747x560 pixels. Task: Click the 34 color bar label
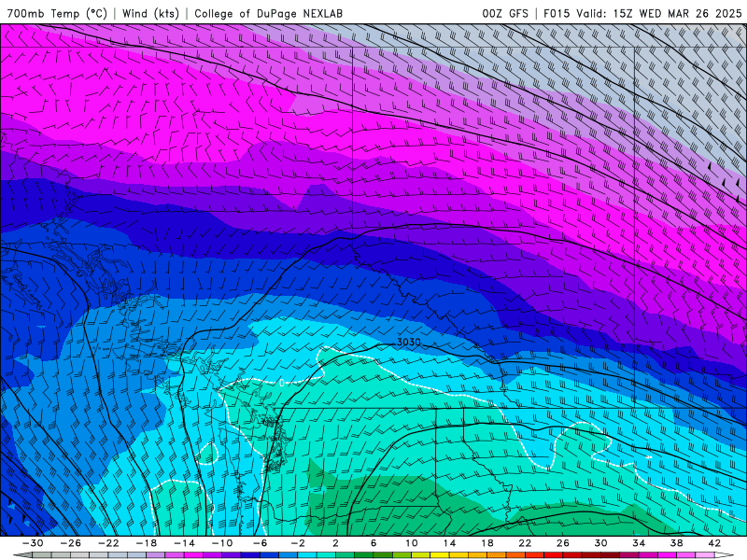click(x=639, y=543)
